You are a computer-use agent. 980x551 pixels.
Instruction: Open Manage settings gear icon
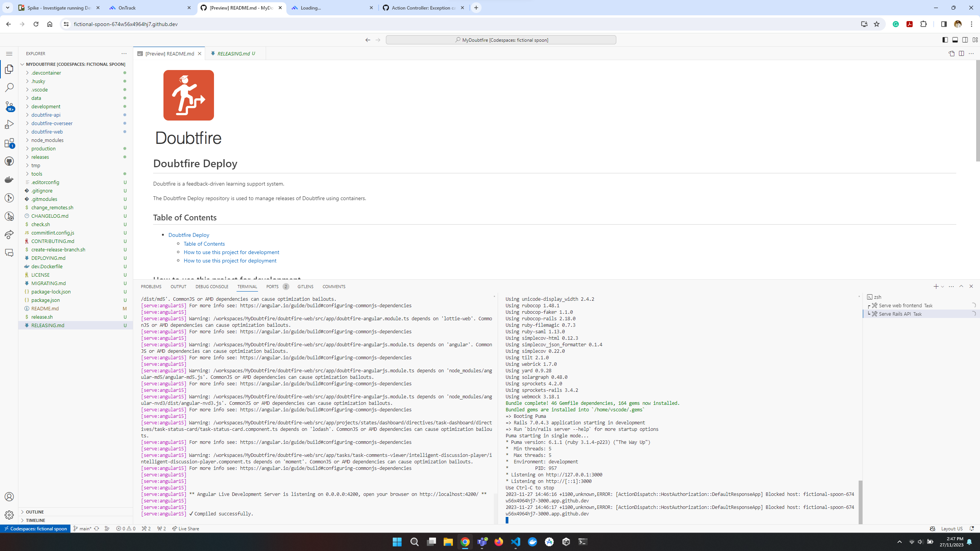[x=9, y=515]
